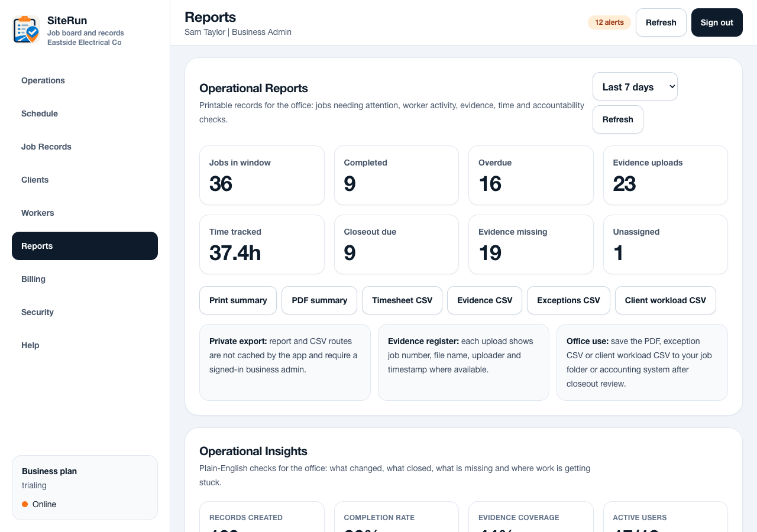Click the header Refresh button
Screen dimensions: 757x532
[x=661, y=22]
